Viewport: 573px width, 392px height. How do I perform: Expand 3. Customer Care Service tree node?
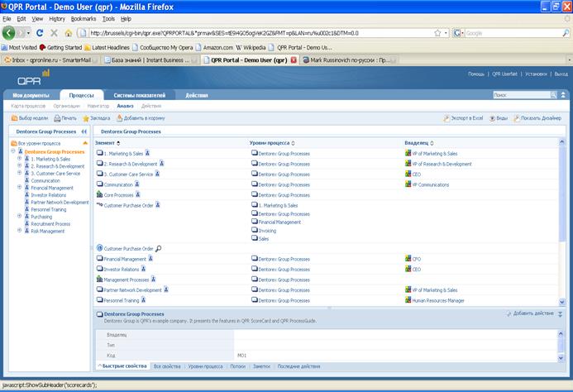coord(20,173)
